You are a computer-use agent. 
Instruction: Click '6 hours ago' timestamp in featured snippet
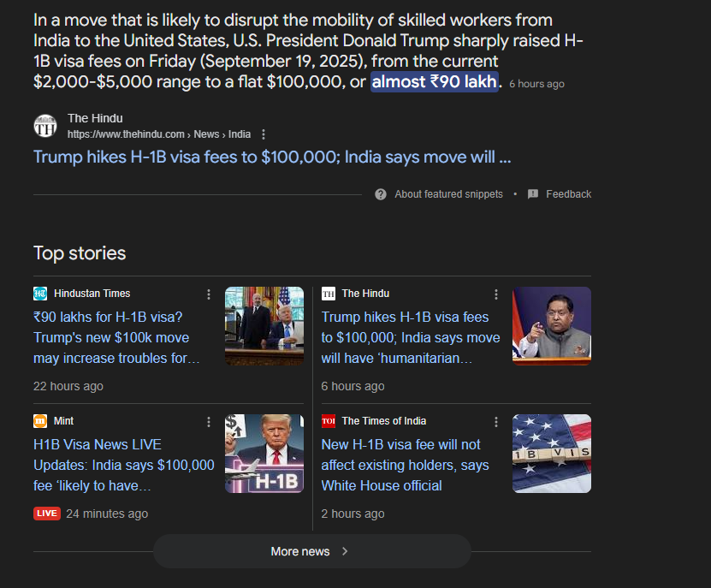[x=536, y=84]
